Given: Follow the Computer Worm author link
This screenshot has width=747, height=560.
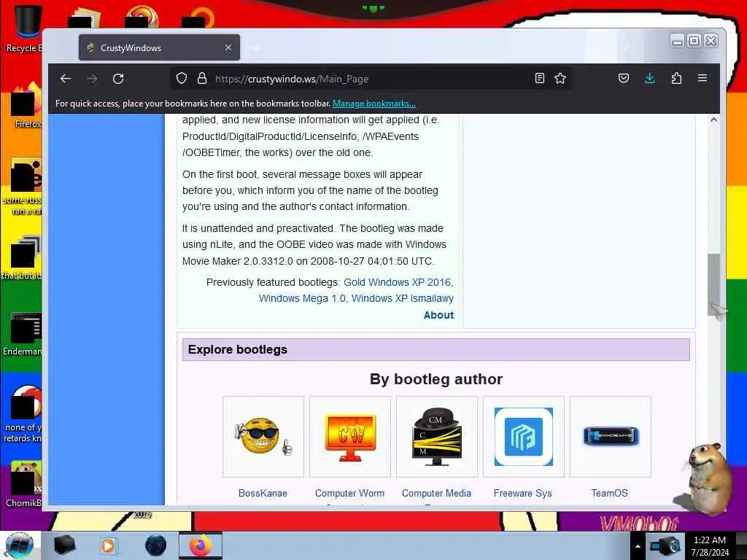Looking at the screenshot, I should tap(349, 494).
